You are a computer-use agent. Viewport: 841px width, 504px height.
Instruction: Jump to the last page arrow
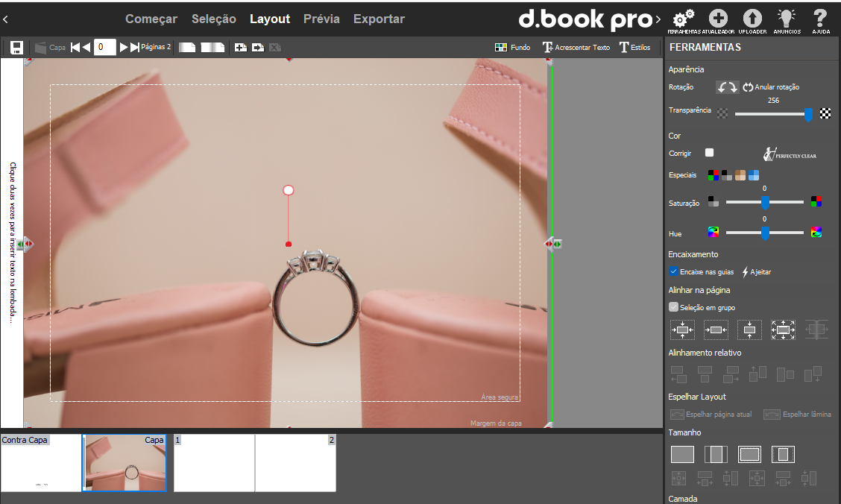135,47
